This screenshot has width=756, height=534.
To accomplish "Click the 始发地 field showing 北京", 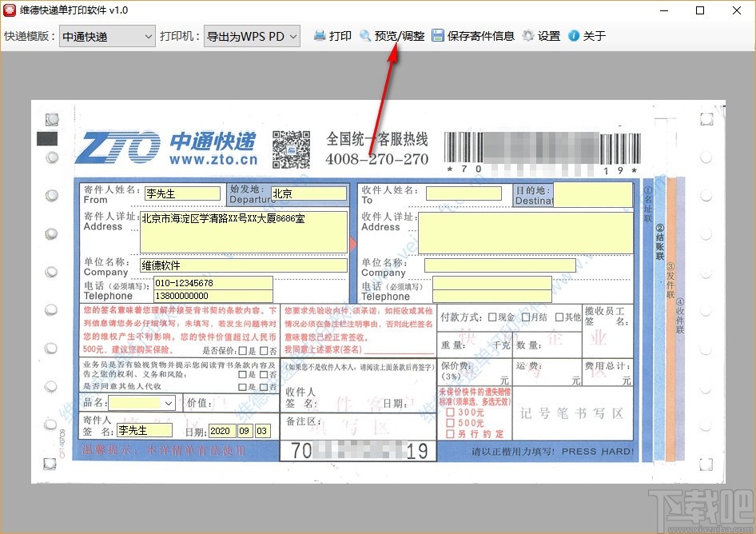I will [310, 193].
